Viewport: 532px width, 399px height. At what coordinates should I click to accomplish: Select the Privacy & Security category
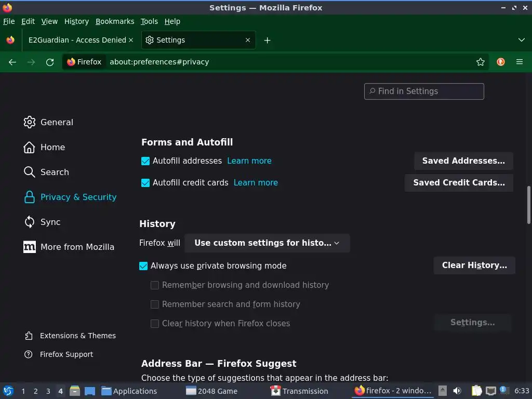pos(70,197)
